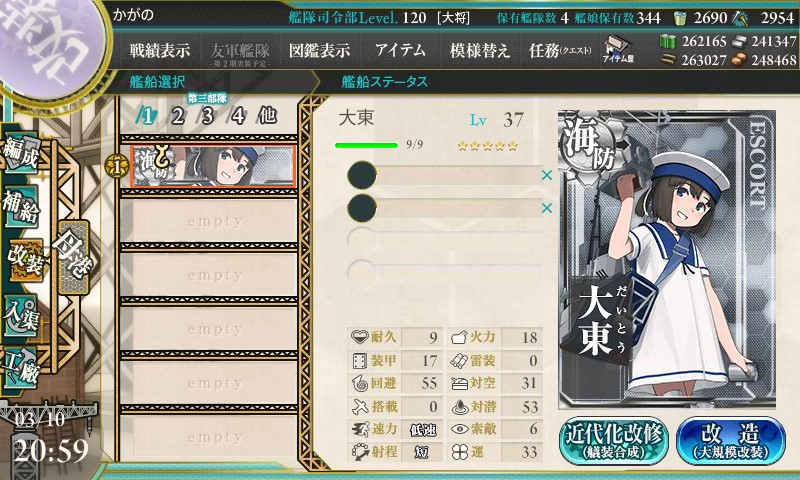The width and height of the screenshot is (800, 480).
Task: Open 任務 quest menu
Action: click(x=560, y=50)
